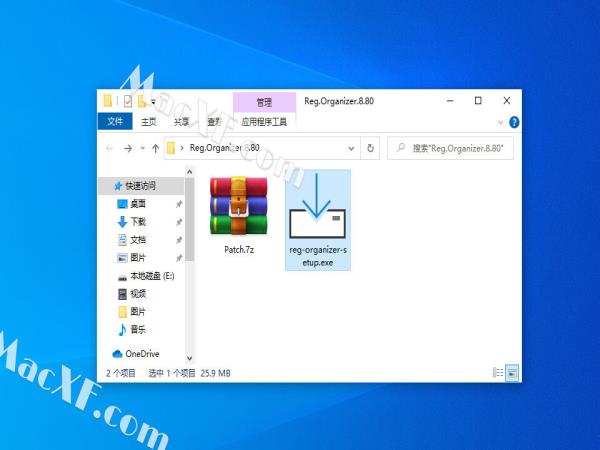
Task: Open the 文件 ribbon tab
Action: (115, 122)
